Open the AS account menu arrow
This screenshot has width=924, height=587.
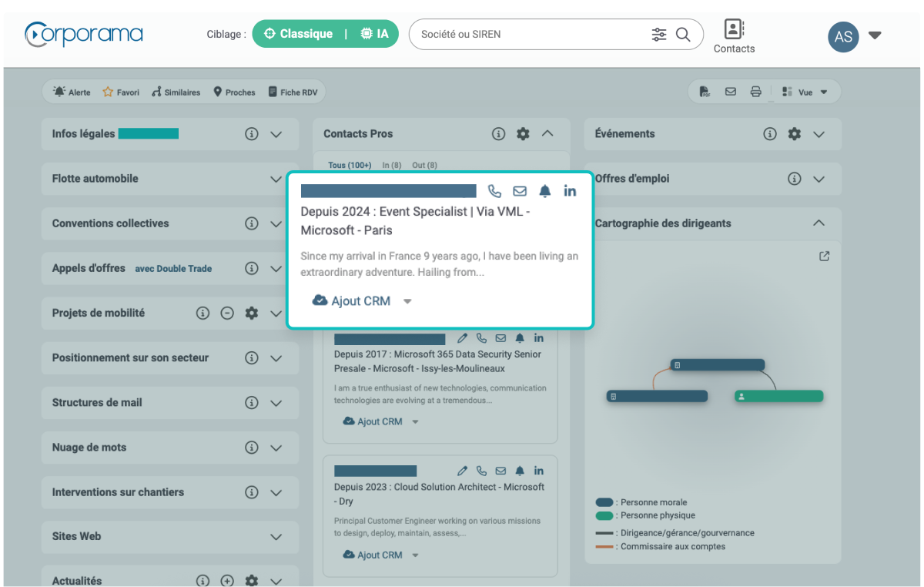tap(875, 35)
